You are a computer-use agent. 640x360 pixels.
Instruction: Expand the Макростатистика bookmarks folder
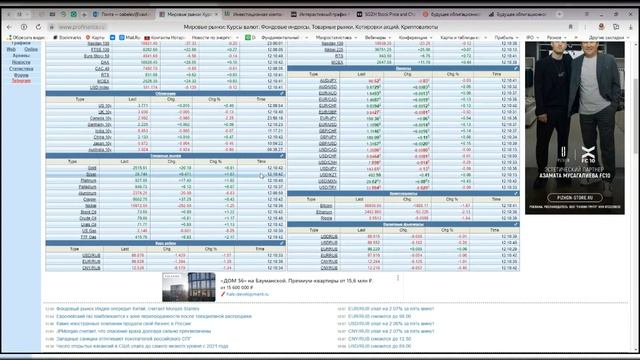[x=336, y=38]
